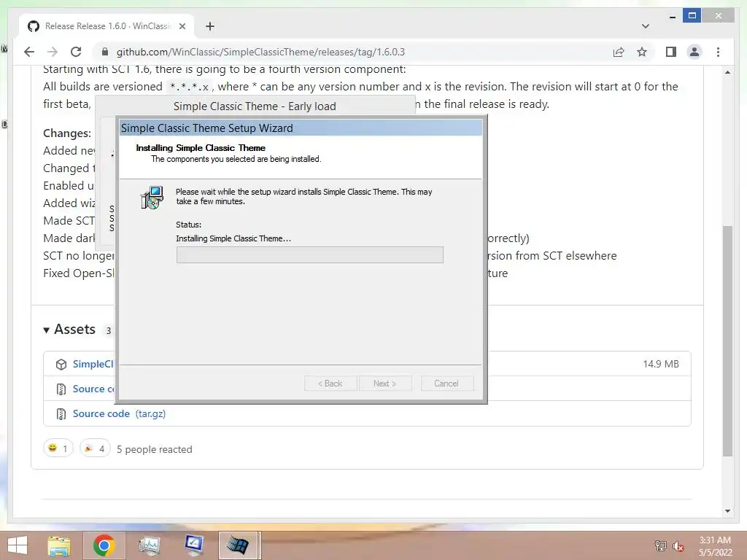View site info via the padlock icon

pos(105,52)
